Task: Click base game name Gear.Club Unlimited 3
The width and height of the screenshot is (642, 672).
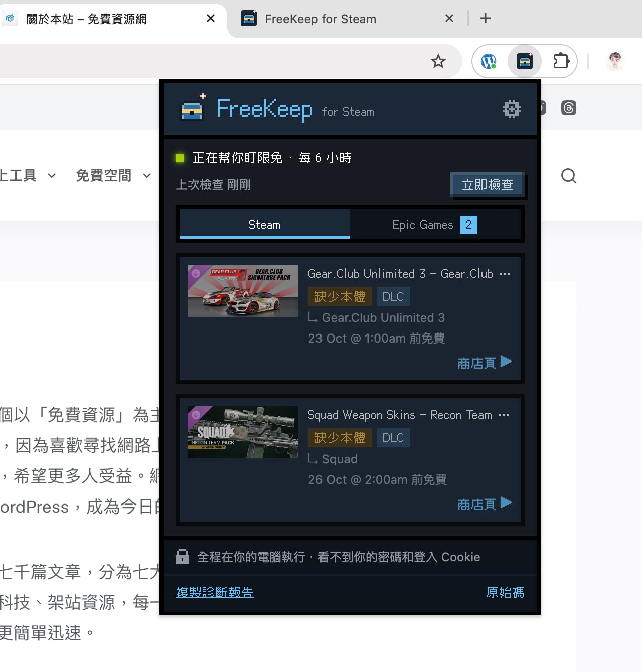Action: point(383,317)
